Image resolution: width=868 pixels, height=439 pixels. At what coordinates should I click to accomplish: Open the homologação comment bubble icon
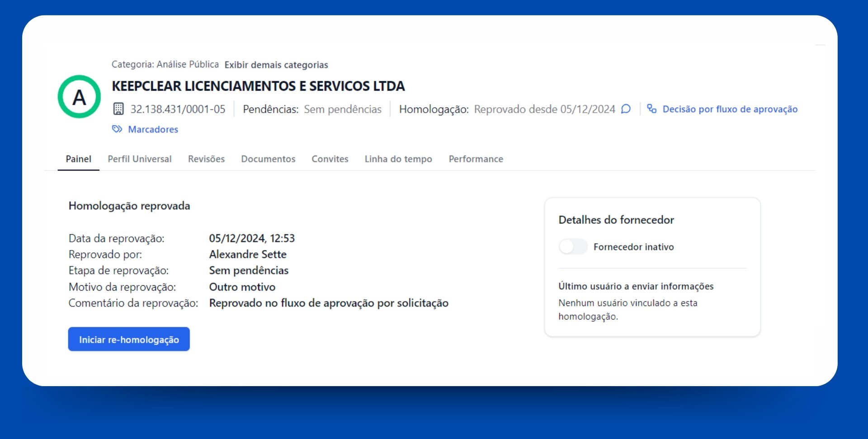click(x=626, y=109)
